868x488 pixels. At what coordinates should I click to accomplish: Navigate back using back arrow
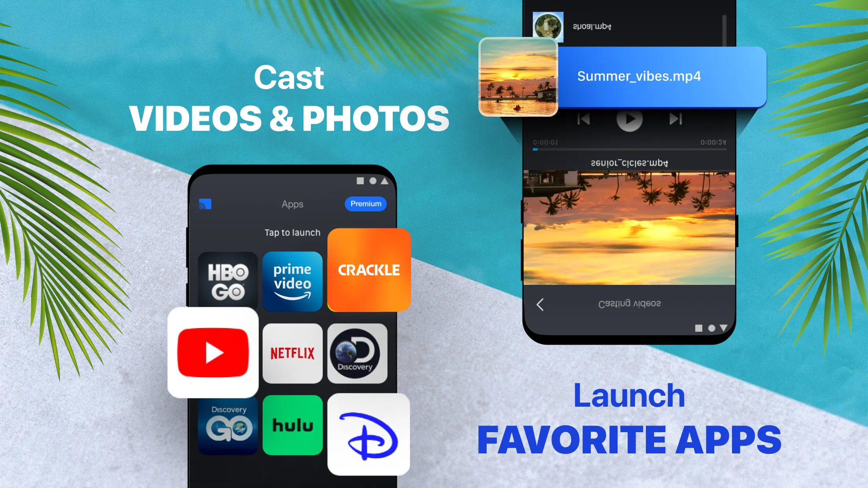(x=541, y=305)
